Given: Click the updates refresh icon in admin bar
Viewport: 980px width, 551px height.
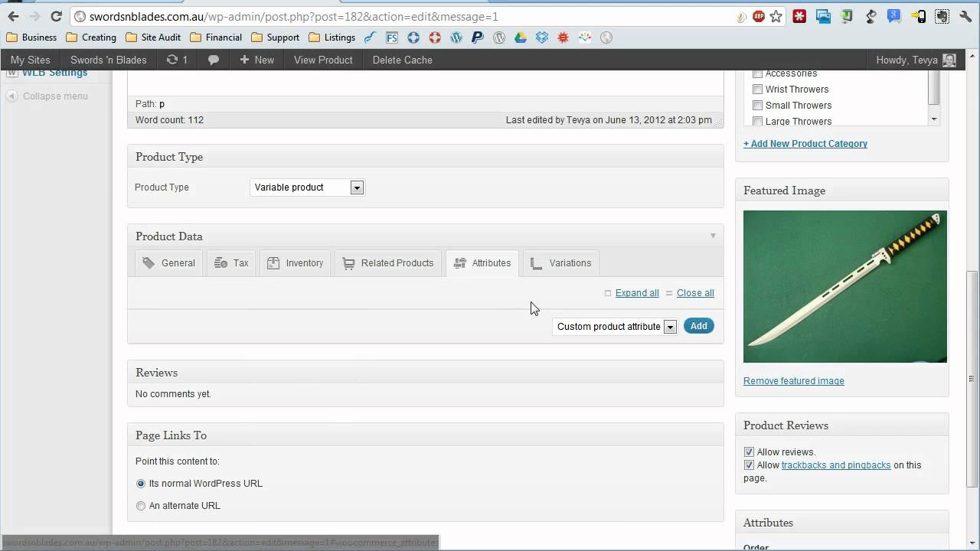Looking at the screenshot, I should click(x=172, y=60).
